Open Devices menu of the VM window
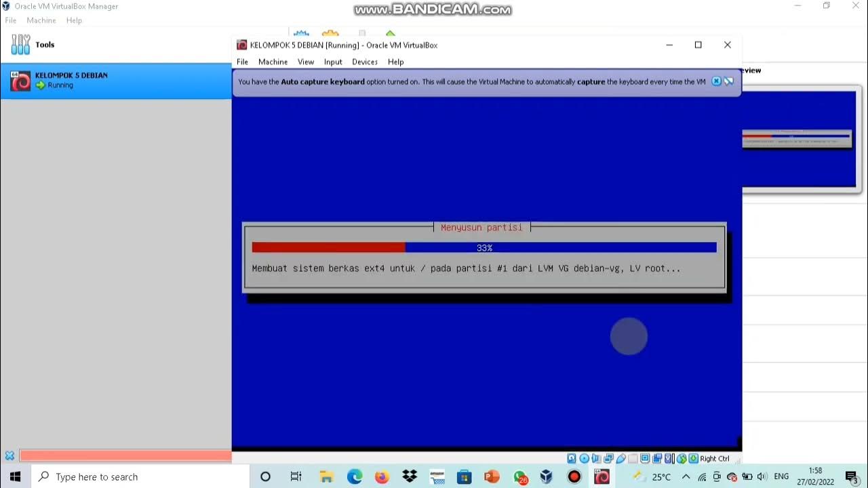 click(365, 62)
